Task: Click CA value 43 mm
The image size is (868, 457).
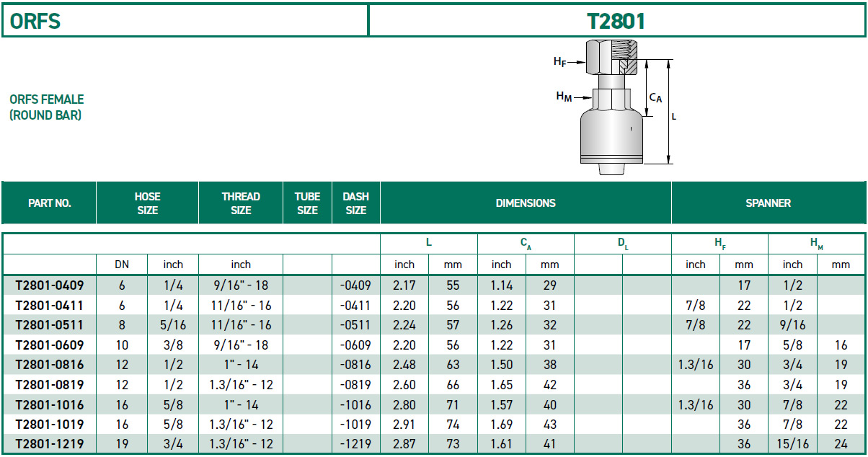Action: pyautogui.click(x=550, y=425)
